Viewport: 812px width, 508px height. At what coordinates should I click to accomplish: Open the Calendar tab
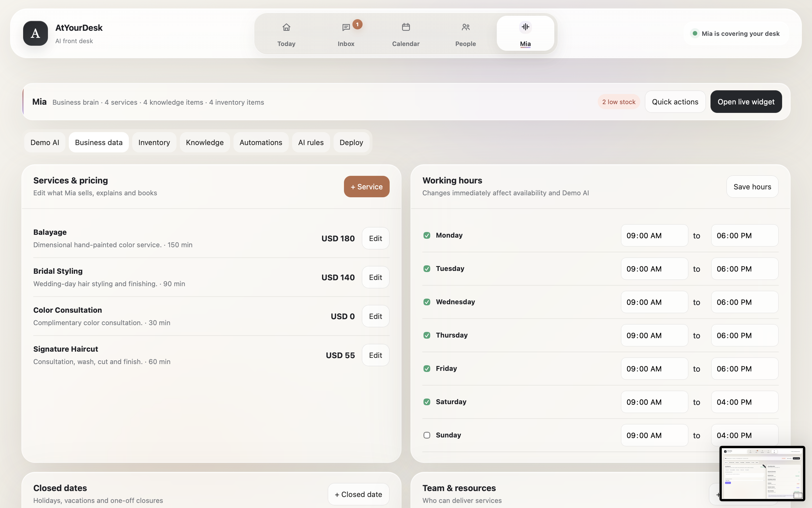[406, 33]
